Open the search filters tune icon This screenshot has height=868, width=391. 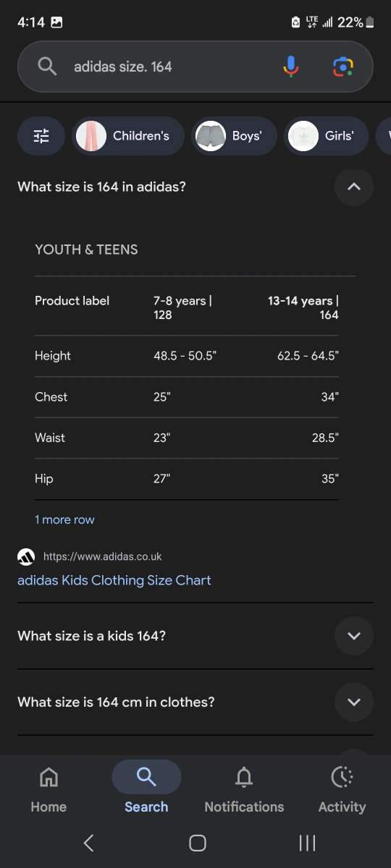pos(41,136)
